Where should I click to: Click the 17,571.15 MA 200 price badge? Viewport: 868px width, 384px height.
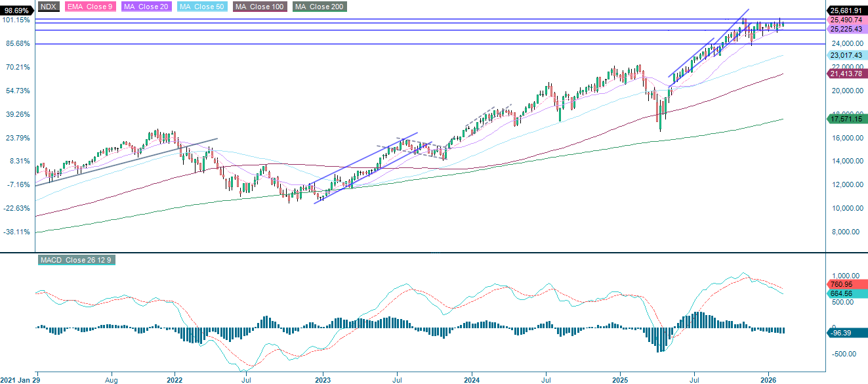click(x=847, y=119)
